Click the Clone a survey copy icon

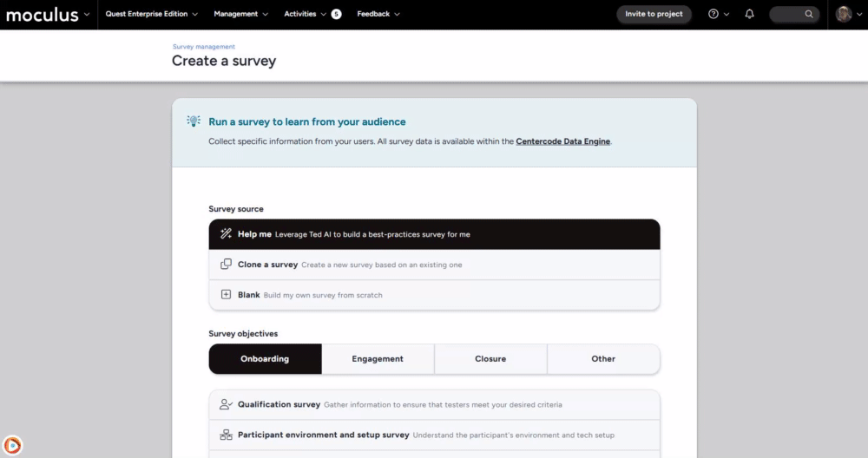tap(226, 265)
